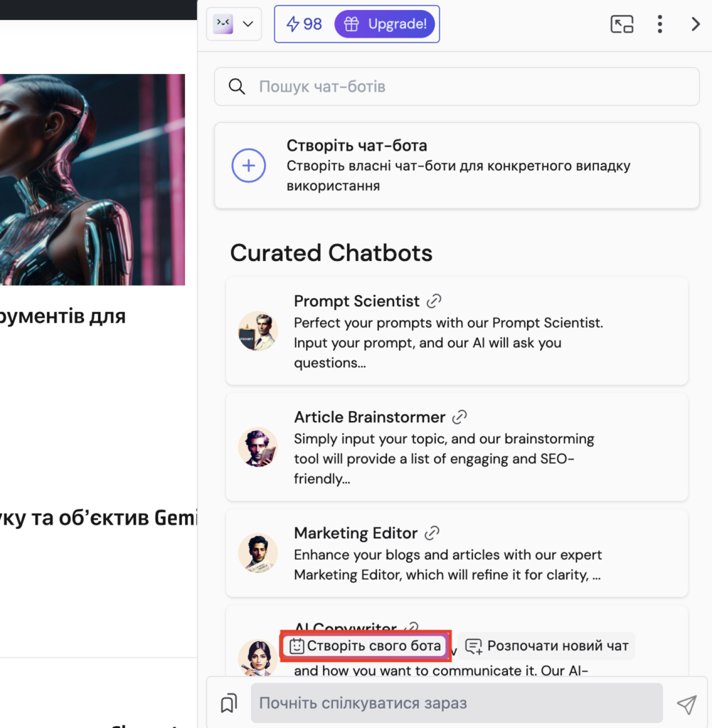
Task: Open the Marketing Editor chatbot avatar
Action: [257, 553]
